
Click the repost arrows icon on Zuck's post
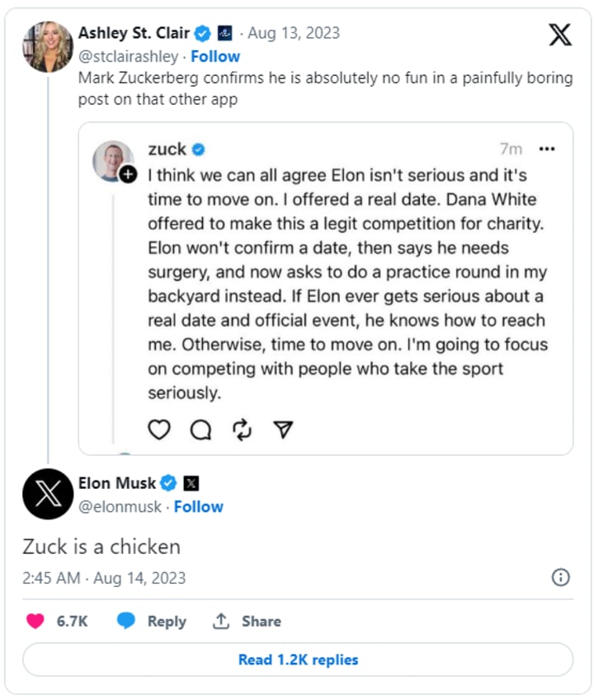[x=242, y=430]
